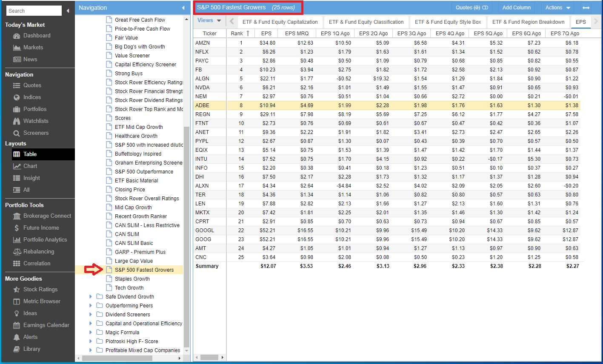603x364 pixels.
Task: Open the Markets page
Action: tap(28, 48)
